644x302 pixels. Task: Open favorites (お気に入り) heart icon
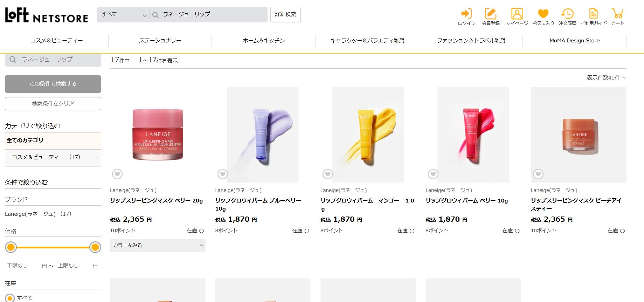tap(543, 17)
